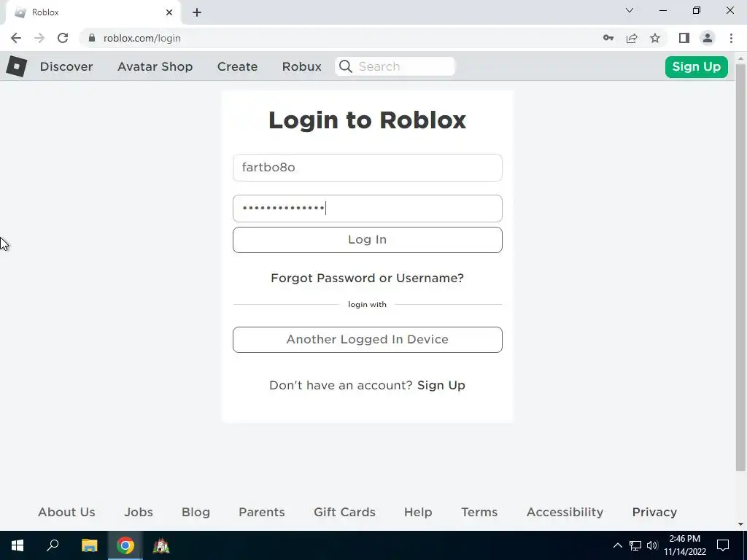The width and height of the screenshot is (747, 560).
Task: Open a new tab with plus icon
Action: tap(197, 12)
